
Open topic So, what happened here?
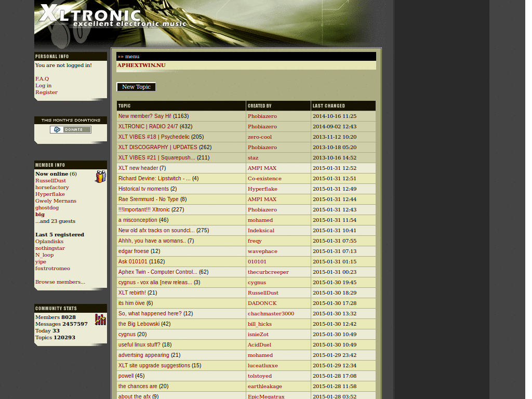tap(150, 313)
